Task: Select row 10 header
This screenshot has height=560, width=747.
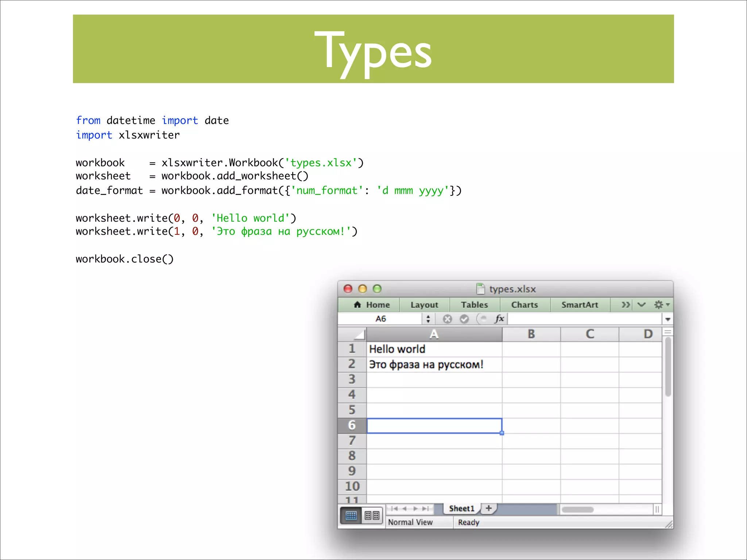Action: point(352,487)
